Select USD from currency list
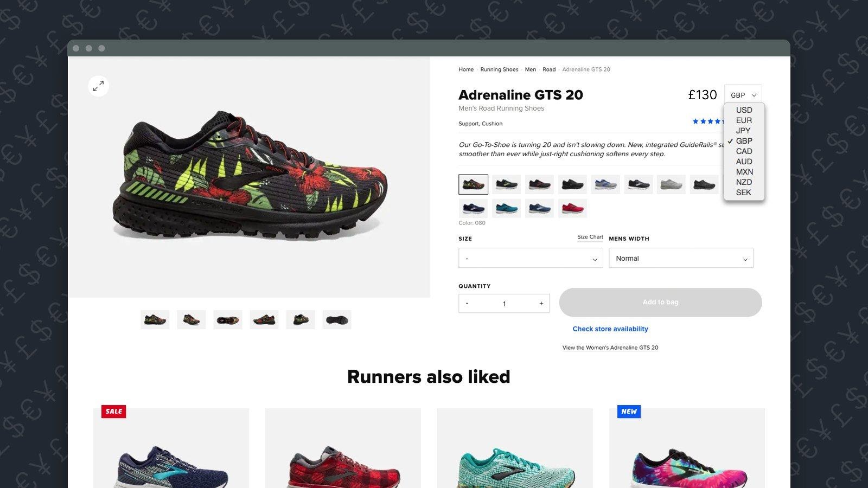Viewport: 868px width, 488px height. point(744,110)
